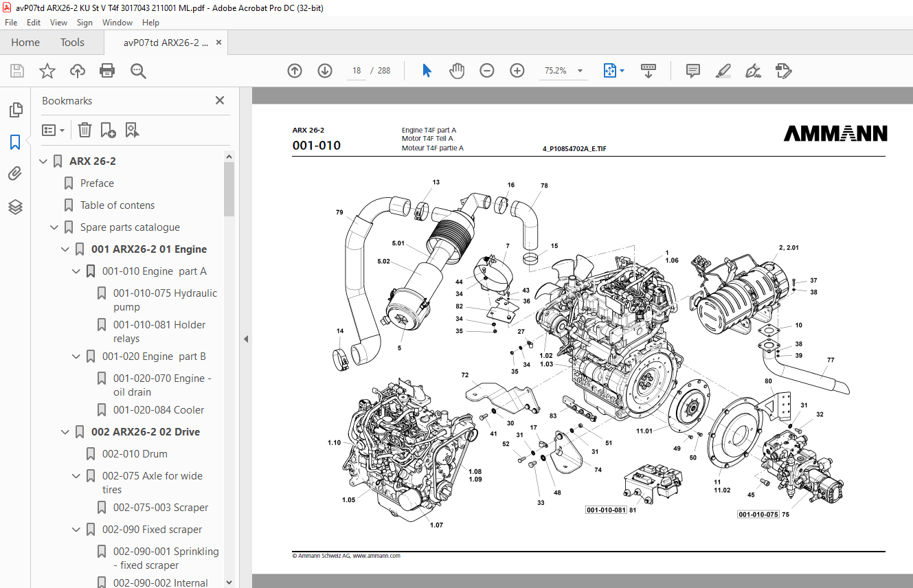Close the Bookmarks panel
This screenshot has width=913, height=588.
point(220,100)
